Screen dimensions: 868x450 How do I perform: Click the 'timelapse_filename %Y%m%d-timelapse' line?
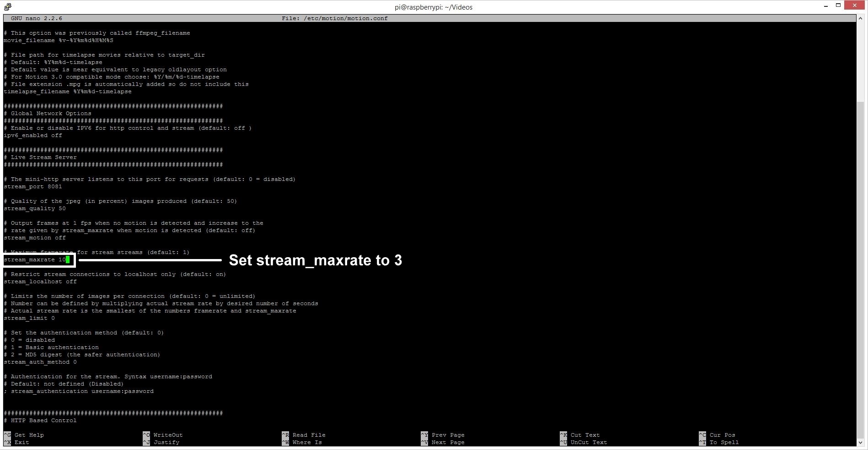point(68,91)
